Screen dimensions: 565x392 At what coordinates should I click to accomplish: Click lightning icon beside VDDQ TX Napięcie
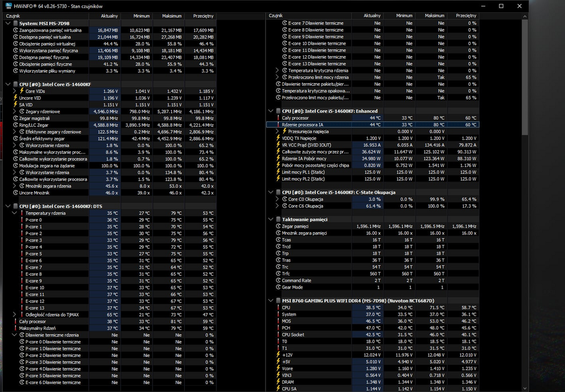pyautogui.click(x=278, y=138)
